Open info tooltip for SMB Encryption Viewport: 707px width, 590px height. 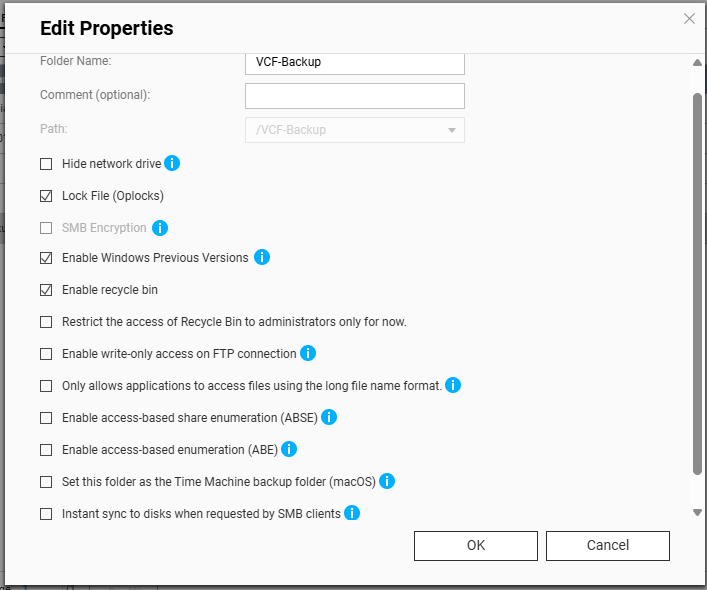[x=159, y=228]
